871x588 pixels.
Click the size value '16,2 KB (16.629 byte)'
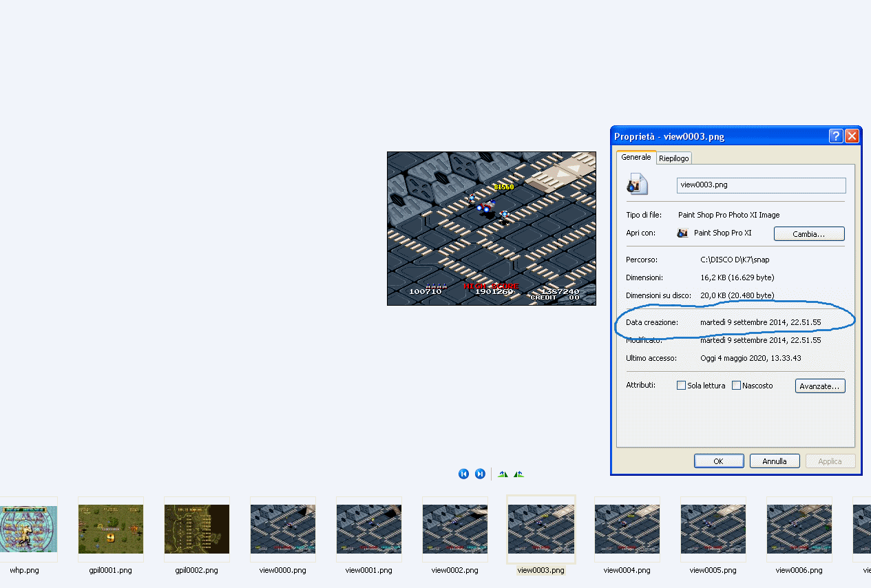click(x=737, y=277)
